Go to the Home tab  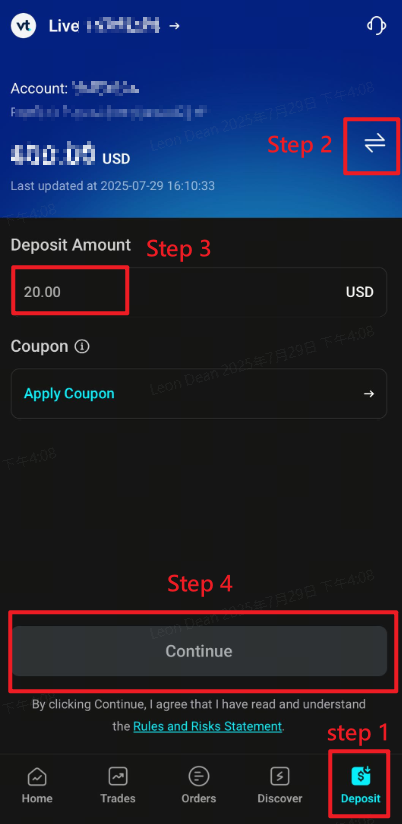coord(37,785)
